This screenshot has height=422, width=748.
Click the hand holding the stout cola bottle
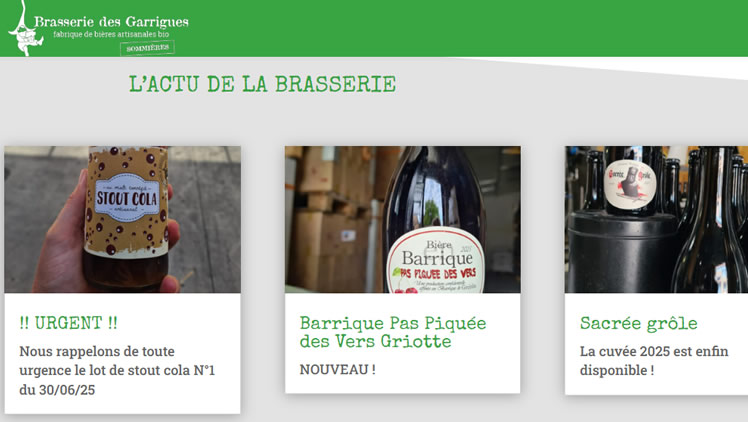coord(60,243)
